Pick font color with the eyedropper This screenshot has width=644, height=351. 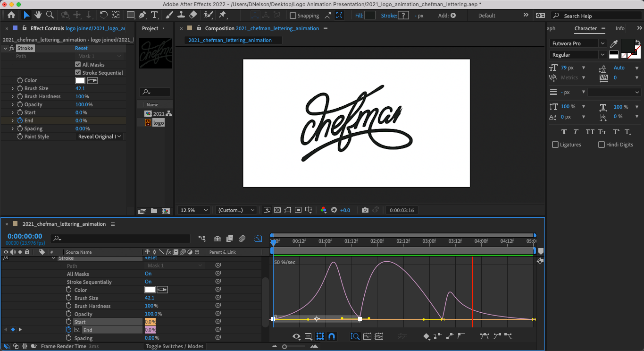click(x=614, y=44)
